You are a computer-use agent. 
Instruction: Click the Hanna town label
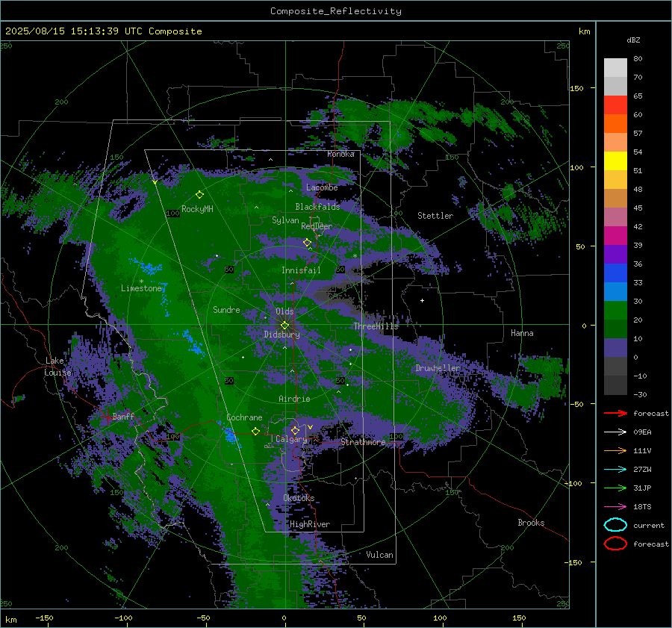(x=522, y=333)
